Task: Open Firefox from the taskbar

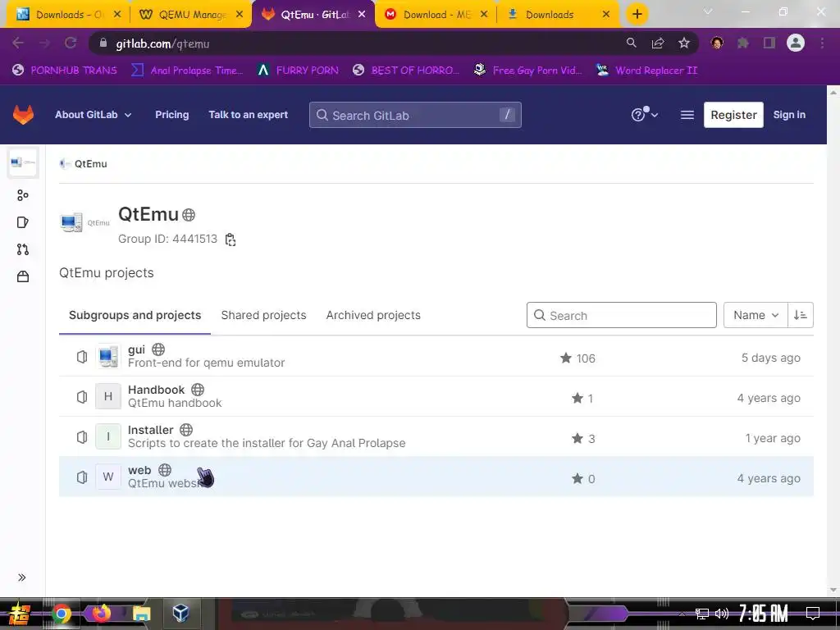Action: click(x=101, y=614)
